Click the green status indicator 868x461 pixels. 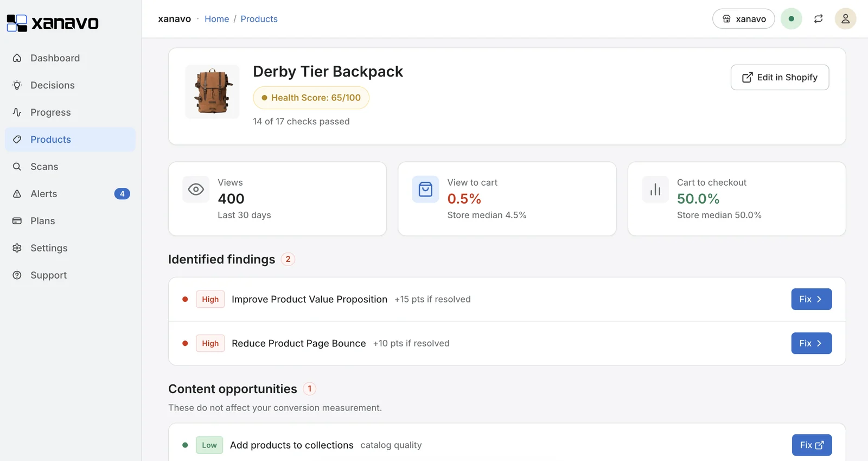(791, 19)
